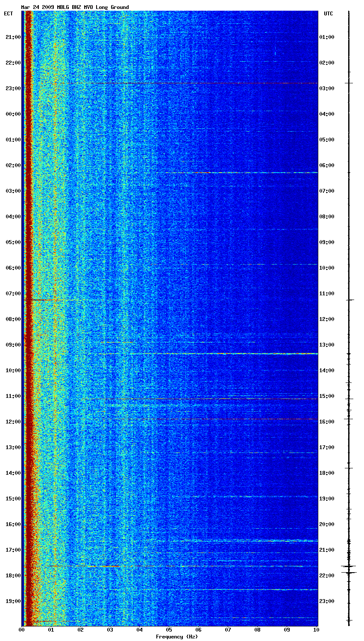The height and width of the screenshot is (641, 364).
Task: Click the title "Mar 24 2009 MBLG BHZ MVO Long Ground"
Action: [75, 7]
